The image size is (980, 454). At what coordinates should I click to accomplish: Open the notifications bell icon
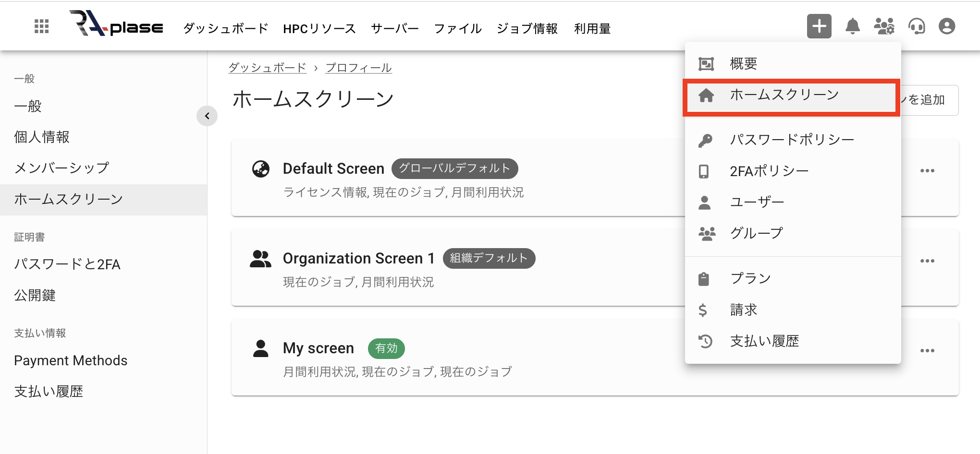853,26
